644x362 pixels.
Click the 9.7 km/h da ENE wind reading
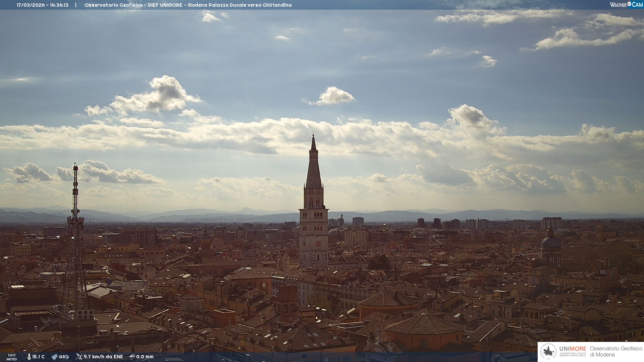click(x=103, y=357)
